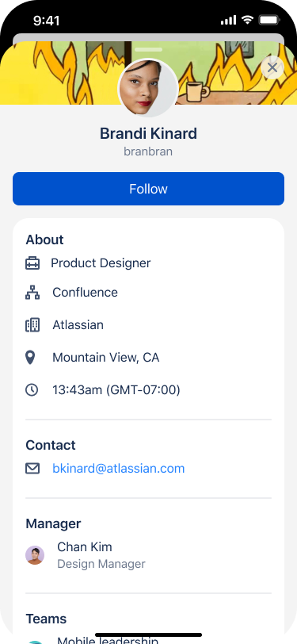Tap the sheet drag handle at top
The width and height of the screenshot is (297, 644).
(x=149, y=49)
